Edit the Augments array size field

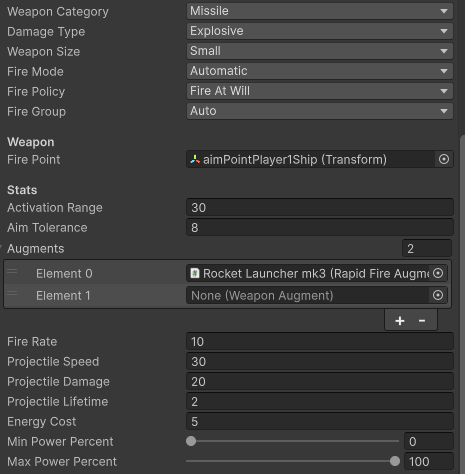click(x=427, y=248)
